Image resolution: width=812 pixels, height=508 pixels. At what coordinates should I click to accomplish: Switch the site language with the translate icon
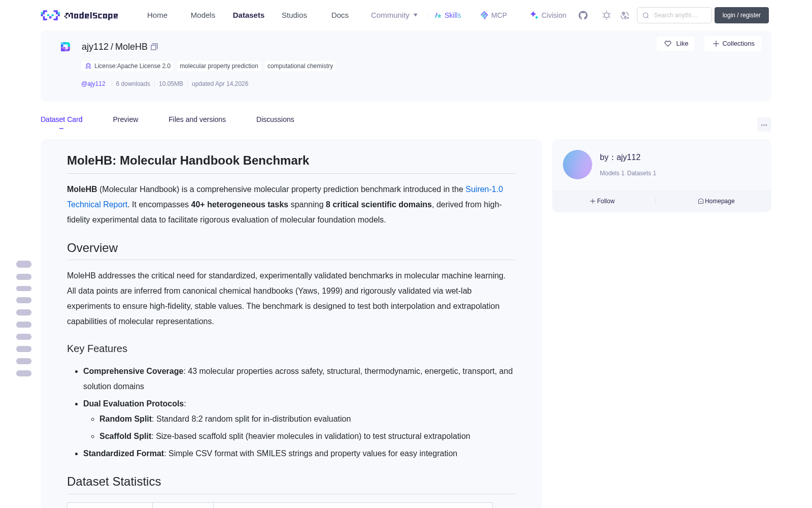tap(625, 15)
